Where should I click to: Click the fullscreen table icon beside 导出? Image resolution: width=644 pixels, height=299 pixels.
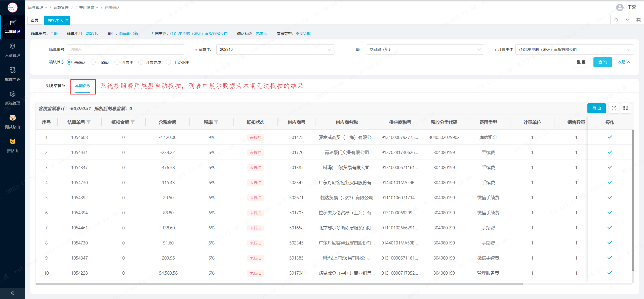(x=614, y=108)
